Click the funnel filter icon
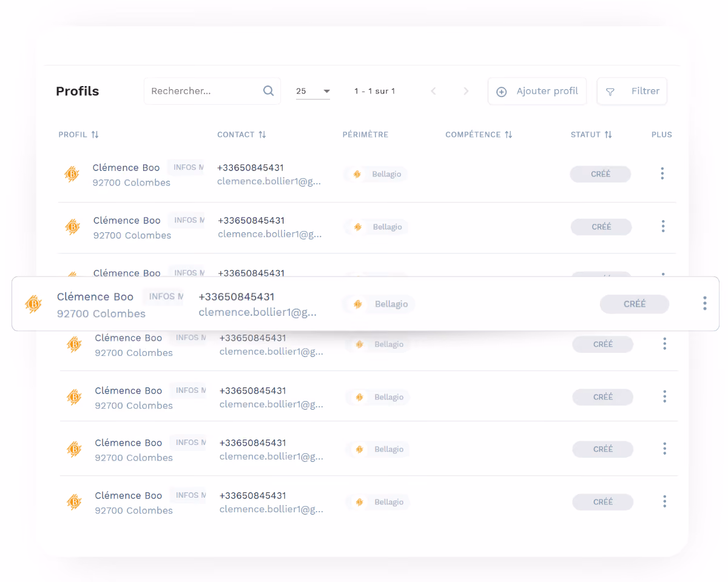This screenshot has height=582, width=728. (610, 92)
